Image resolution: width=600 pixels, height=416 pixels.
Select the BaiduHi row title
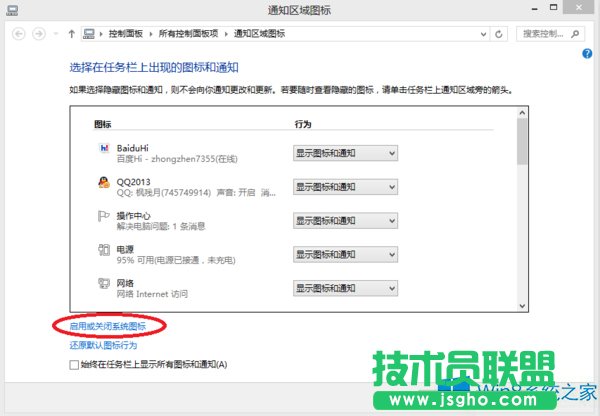(x=132, y=148)
